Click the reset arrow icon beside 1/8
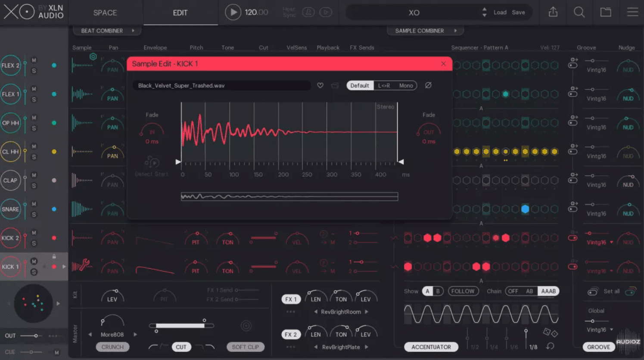 click(550, 346)
